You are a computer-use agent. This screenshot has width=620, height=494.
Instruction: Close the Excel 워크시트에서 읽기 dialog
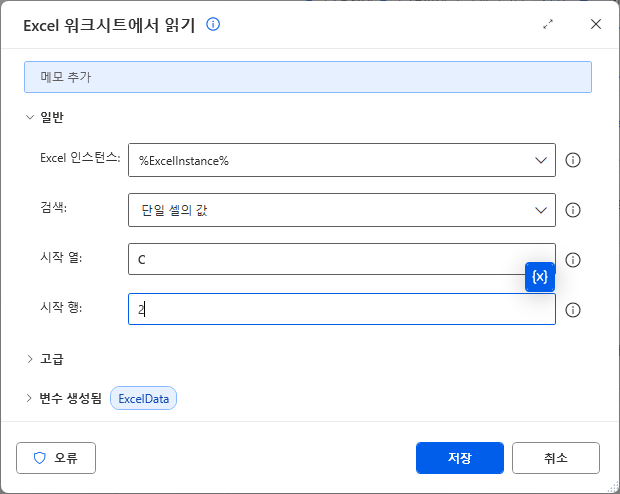click(x=596, y=24)
